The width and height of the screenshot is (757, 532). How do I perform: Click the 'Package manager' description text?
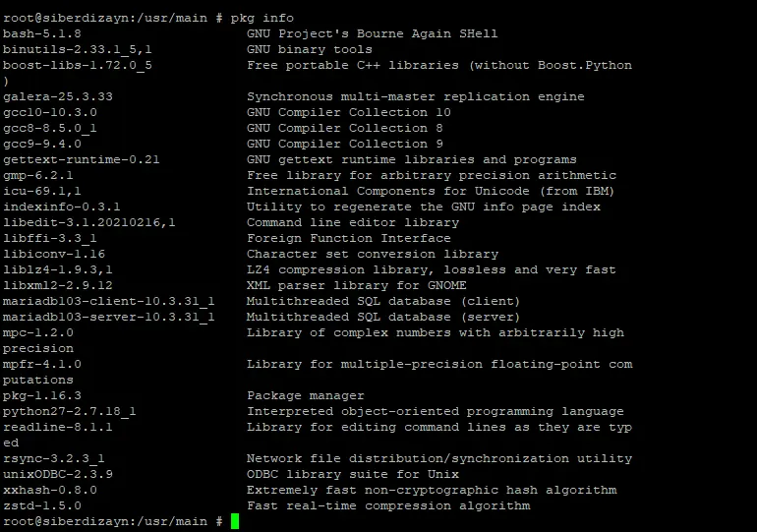306,396
